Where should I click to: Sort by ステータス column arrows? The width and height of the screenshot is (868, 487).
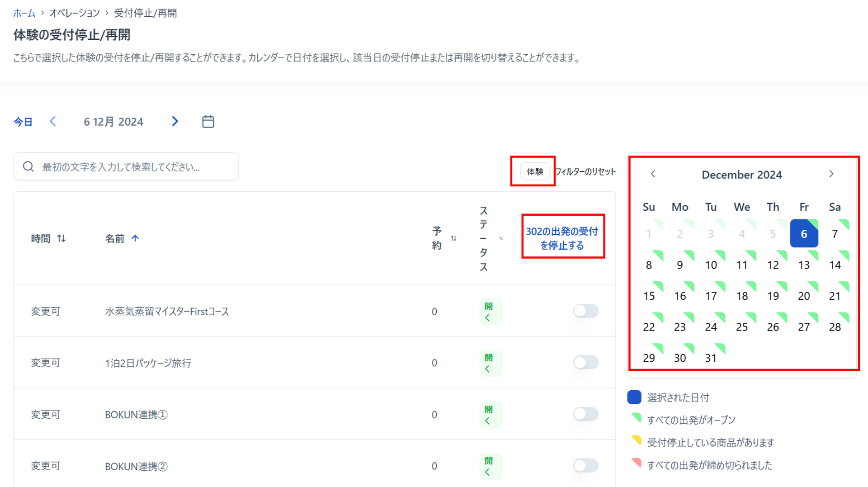501,238
